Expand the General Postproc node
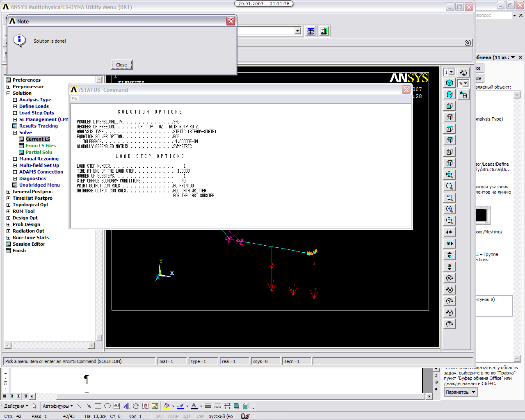 (8, 192)
